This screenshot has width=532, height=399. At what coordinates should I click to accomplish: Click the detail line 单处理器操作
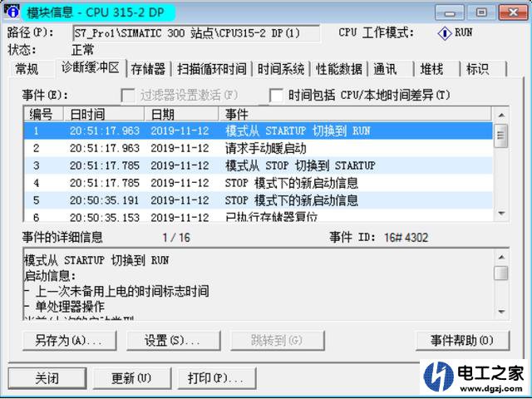click(70, 307)
